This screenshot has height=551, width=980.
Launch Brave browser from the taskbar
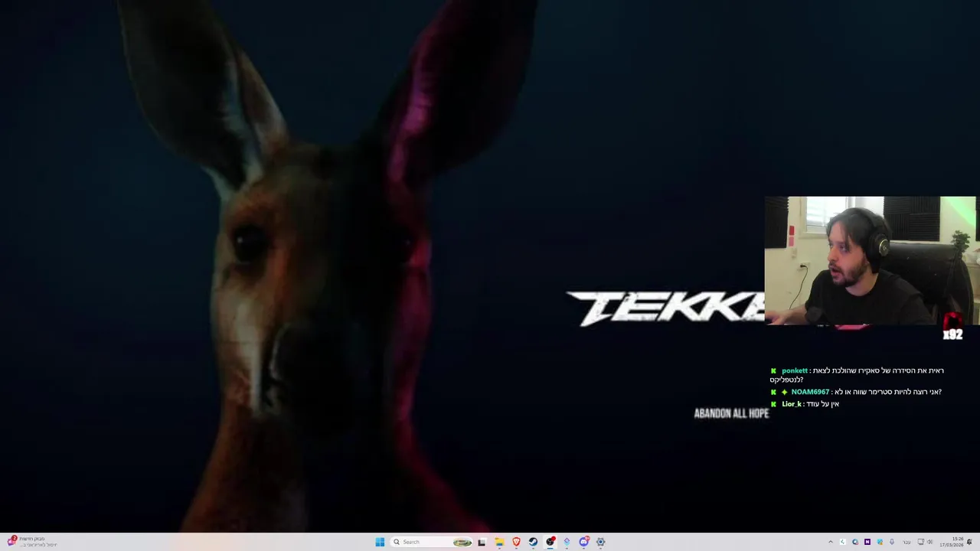(x=516, y=542)
